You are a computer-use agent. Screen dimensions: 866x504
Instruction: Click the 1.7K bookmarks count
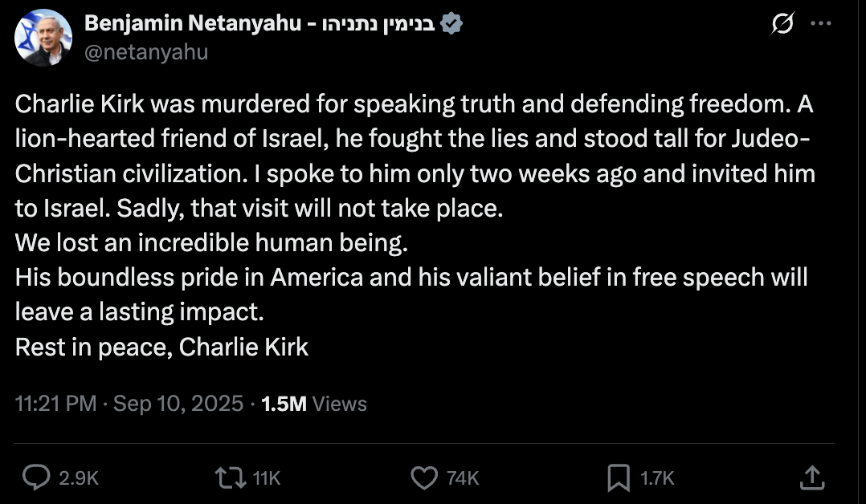coord(656,478)
